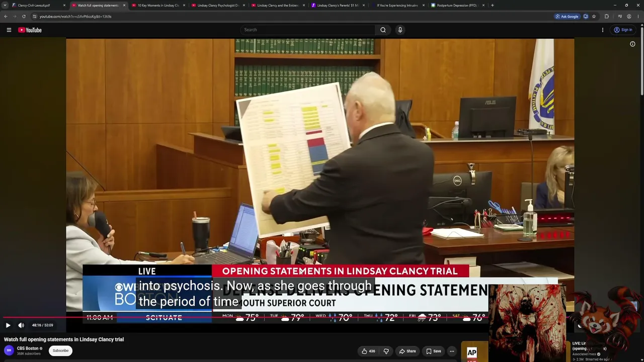Subscribe to CBS Boston

[x=60, y=350]
